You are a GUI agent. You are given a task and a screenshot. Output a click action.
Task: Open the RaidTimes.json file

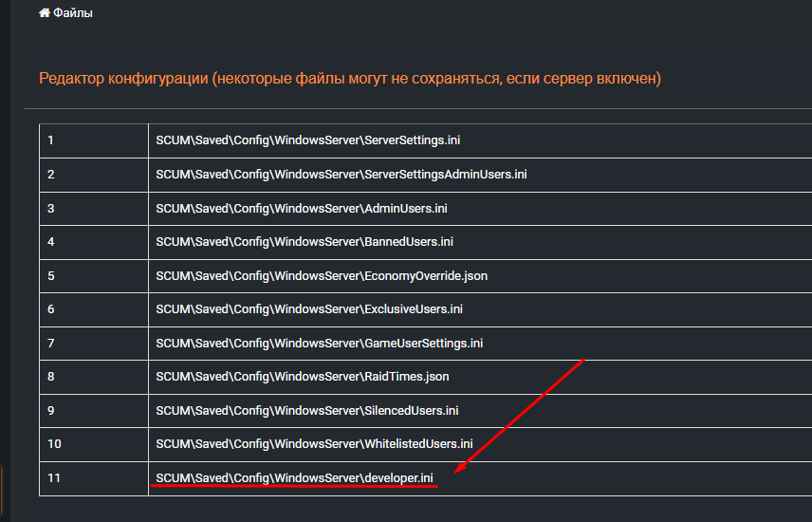point(303,377)
